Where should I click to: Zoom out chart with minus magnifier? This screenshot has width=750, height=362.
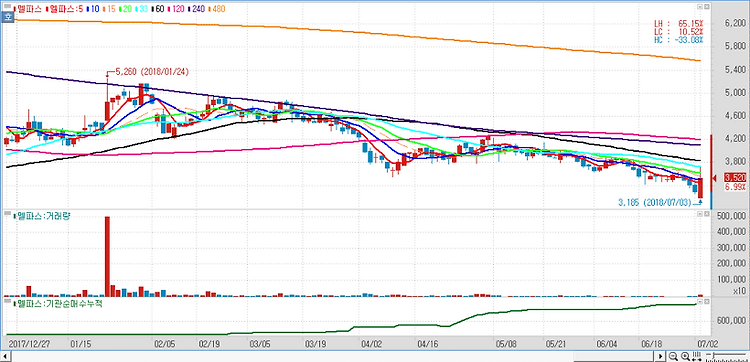[673, 356]
